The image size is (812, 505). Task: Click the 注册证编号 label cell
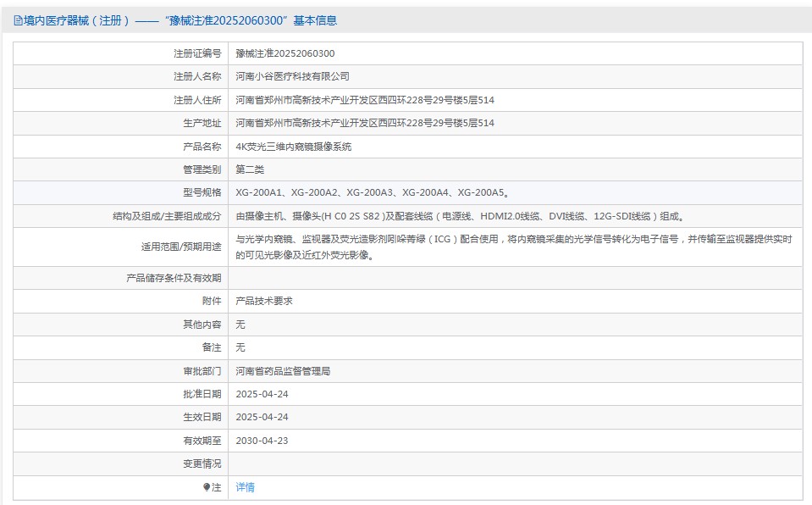197,53
